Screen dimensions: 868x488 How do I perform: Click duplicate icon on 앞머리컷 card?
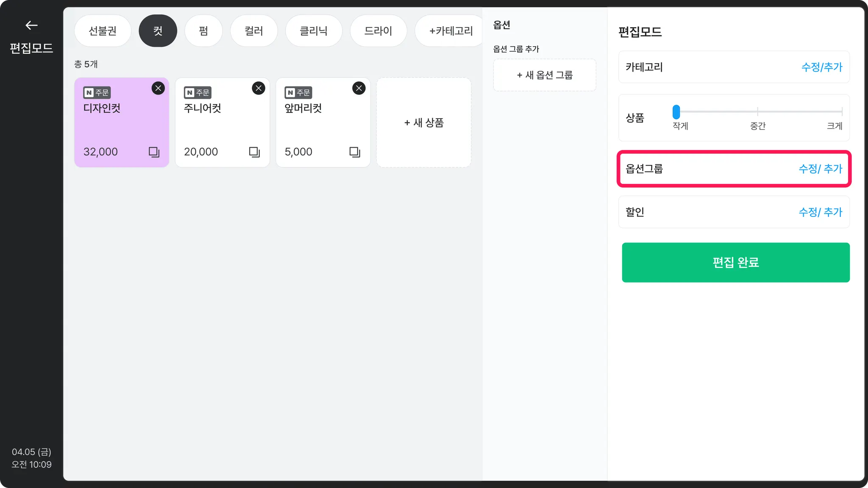point(355,152)
